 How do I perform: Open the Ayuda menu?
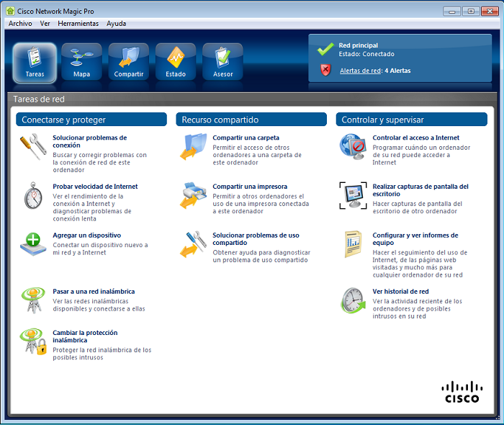[x=117, y=24]
